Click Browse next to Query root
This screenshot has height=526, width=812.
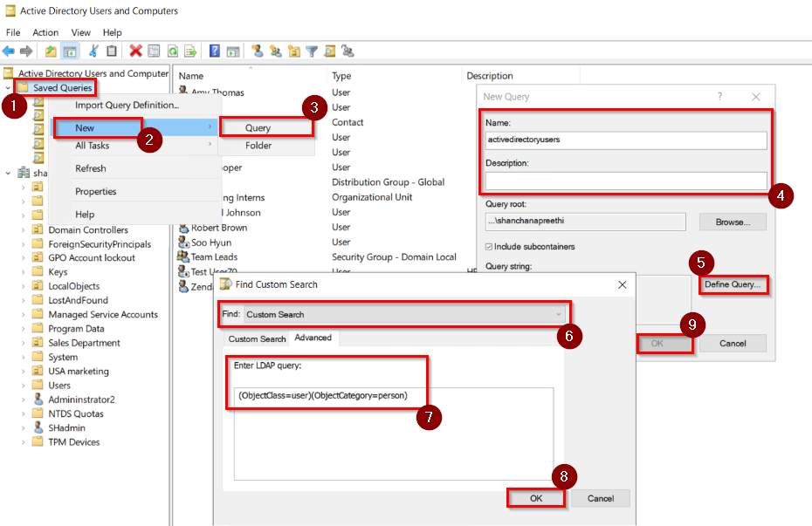click(732, 222)
